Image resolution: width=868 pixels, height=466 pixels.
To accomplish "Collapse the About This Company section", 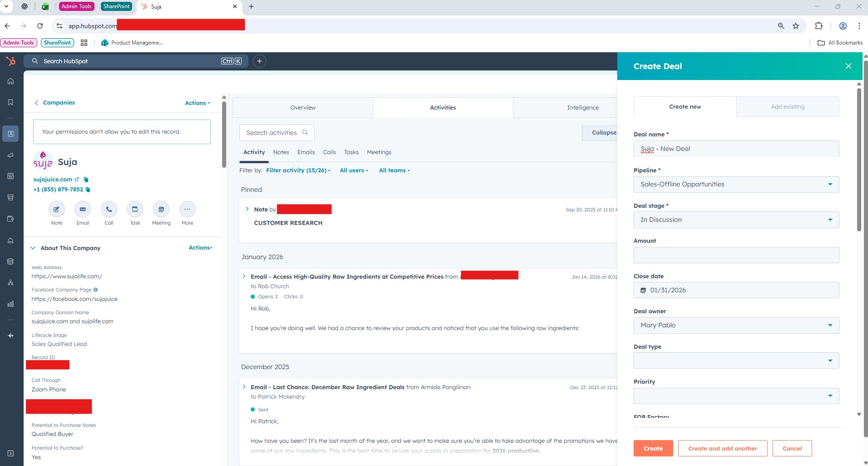I will coord(33,248).
